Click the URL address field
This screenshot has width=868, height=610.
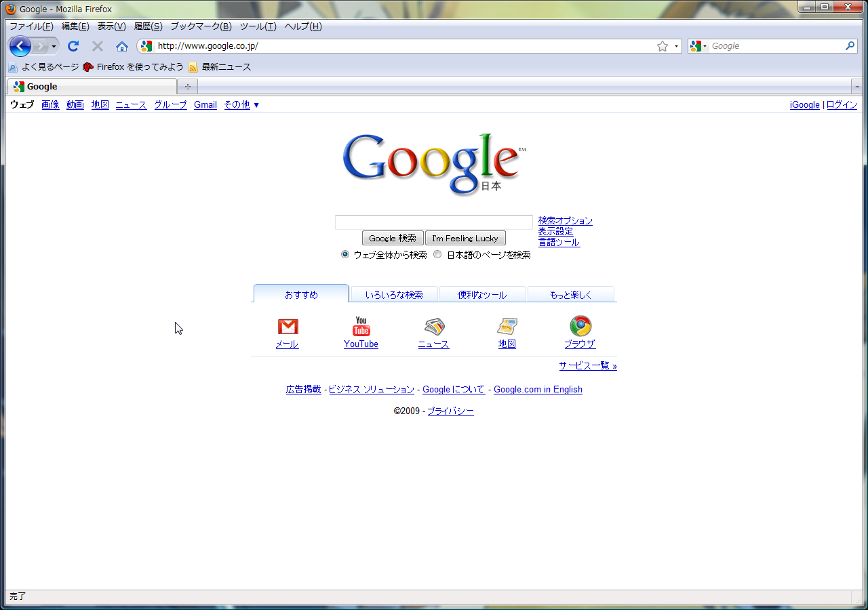click(x=403, y=46)
